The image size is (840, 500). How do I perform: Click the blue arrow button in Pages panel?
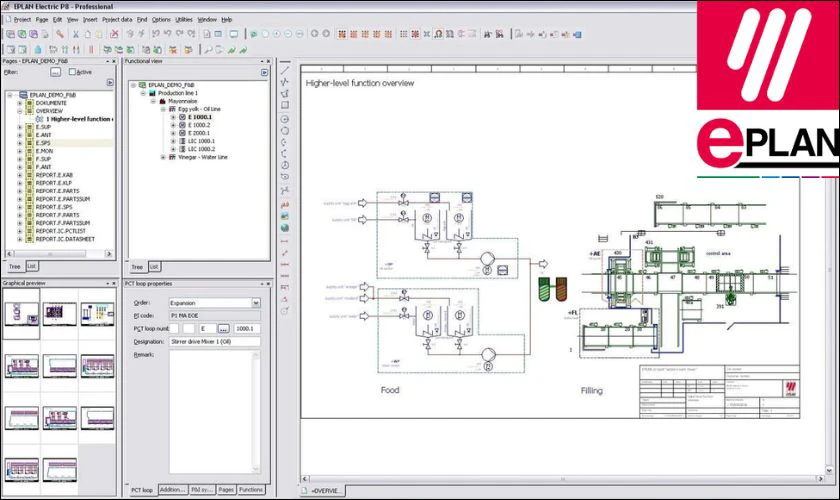point(110,83)
